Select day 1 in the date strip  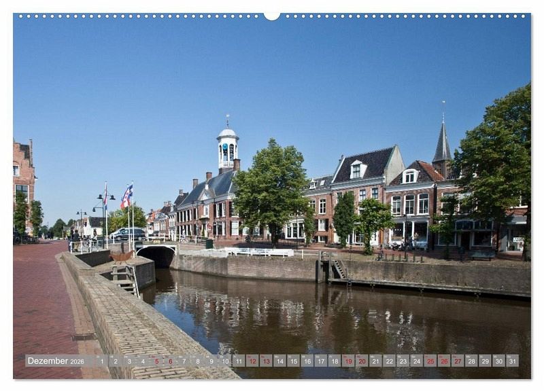tap(102, 361)
